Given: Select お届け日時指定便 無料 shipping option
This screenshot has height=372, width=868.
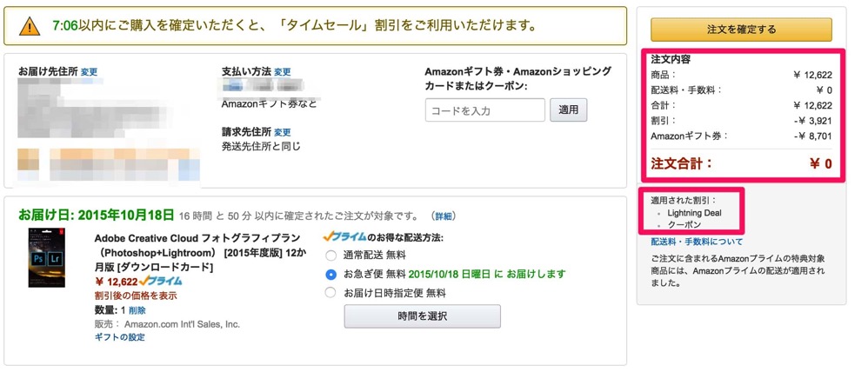Looking at the screenshot, I should point(331,293).
